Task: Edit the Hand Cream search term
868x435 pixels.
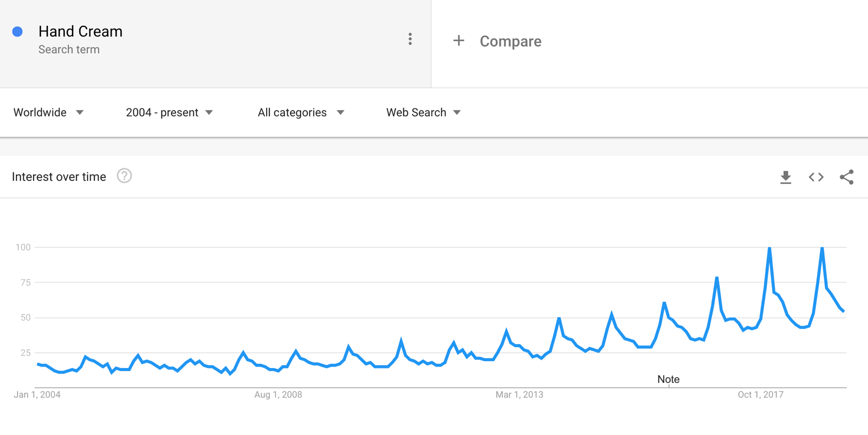Action: tap(80, 31)
